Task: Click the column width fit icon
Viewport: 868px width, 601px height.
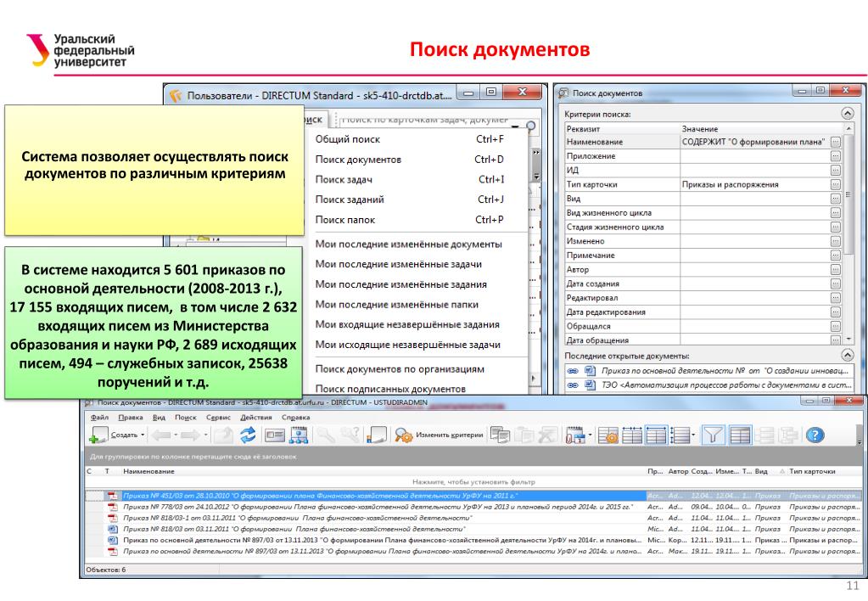Action: (632, 435)
